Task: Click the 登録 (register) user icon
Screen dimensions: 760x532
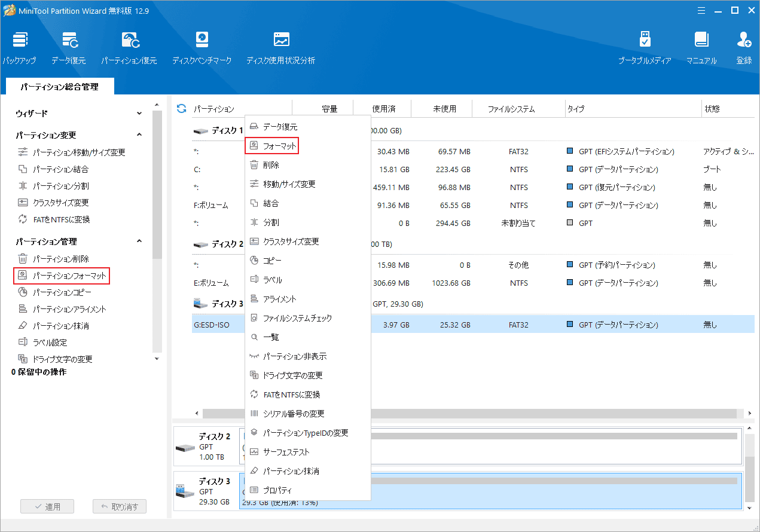Action: click(x=744, y=48)
